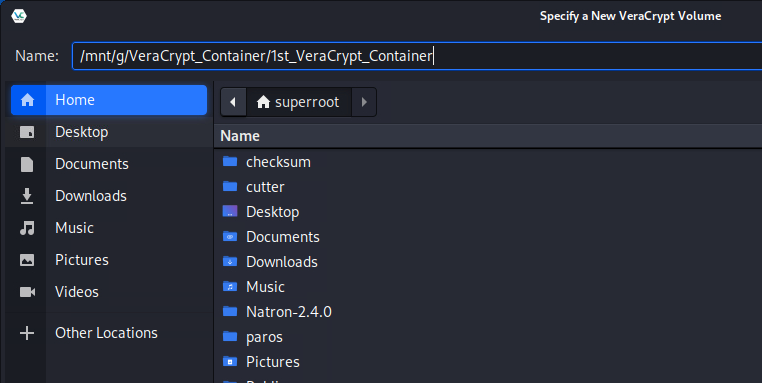Select the cutter folder
762x383 pixels.
tap(488, 187)
